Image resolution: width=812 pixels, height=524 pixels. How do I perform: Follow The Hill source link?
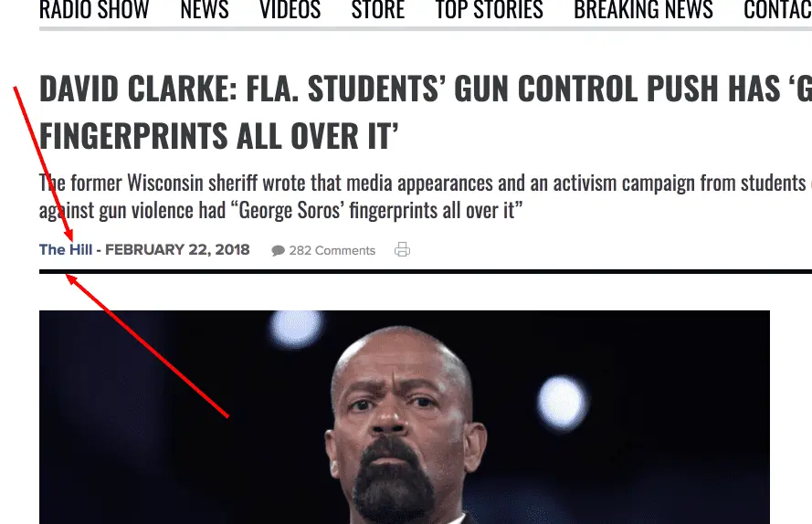(x=66, y=249)
